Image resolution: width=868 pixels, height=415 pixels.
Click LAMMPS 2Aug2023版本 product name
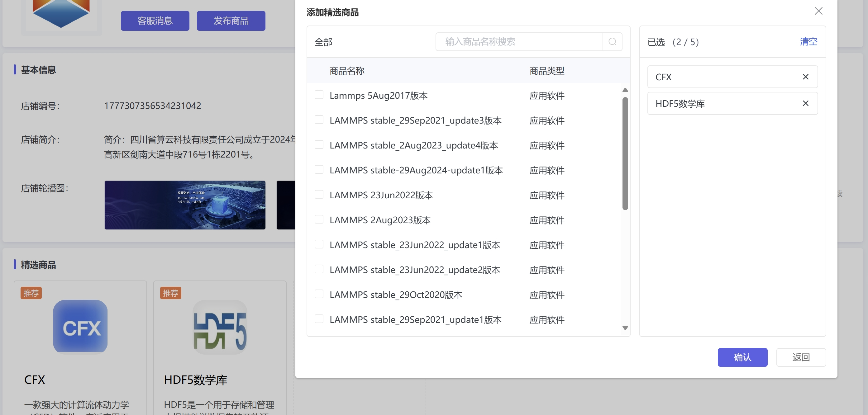380,220
